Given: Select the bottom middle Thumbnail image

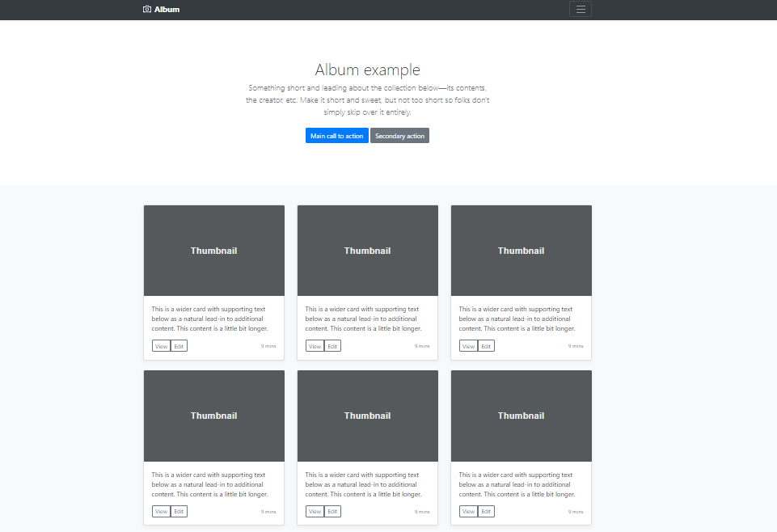Looking at the screenshot, I should pos(367,416).
